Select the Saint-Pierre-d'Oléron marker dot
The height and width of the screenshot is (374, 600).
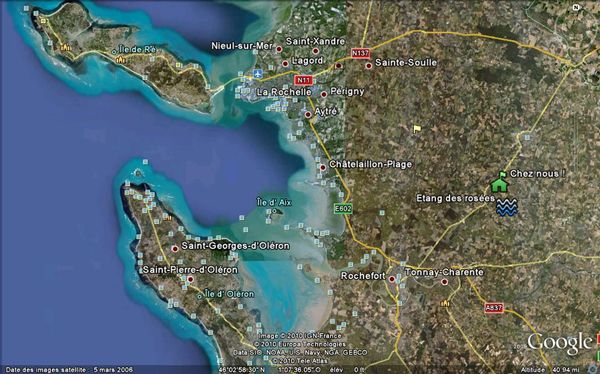click(190, 279)
